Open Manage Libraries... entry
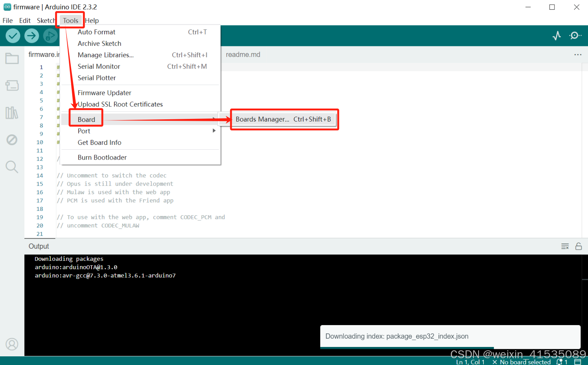Viewport: 588px width, 365px height. (140, 55)
